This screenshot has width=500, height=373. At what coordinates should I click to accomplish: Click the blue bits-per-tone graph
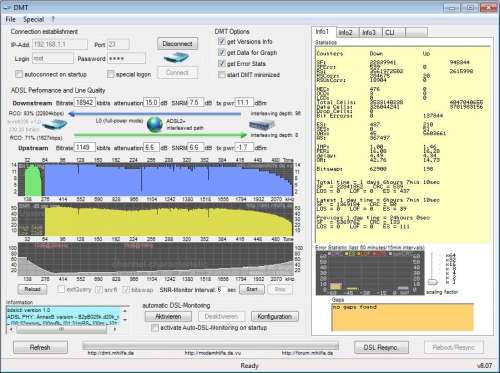point(156,179)
